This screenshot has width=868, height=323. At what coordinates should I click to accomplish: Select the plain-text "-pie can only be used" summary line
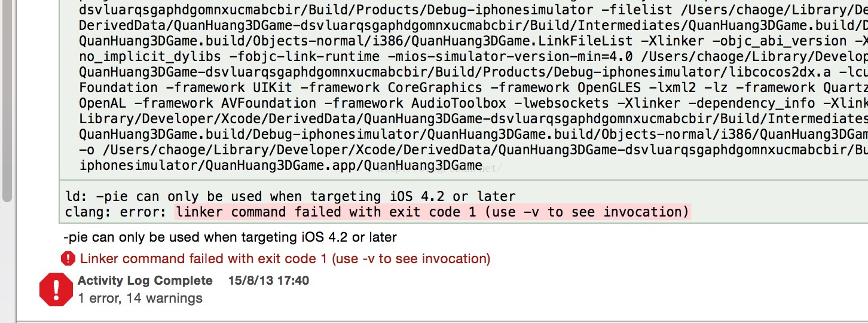pos(230,237)
